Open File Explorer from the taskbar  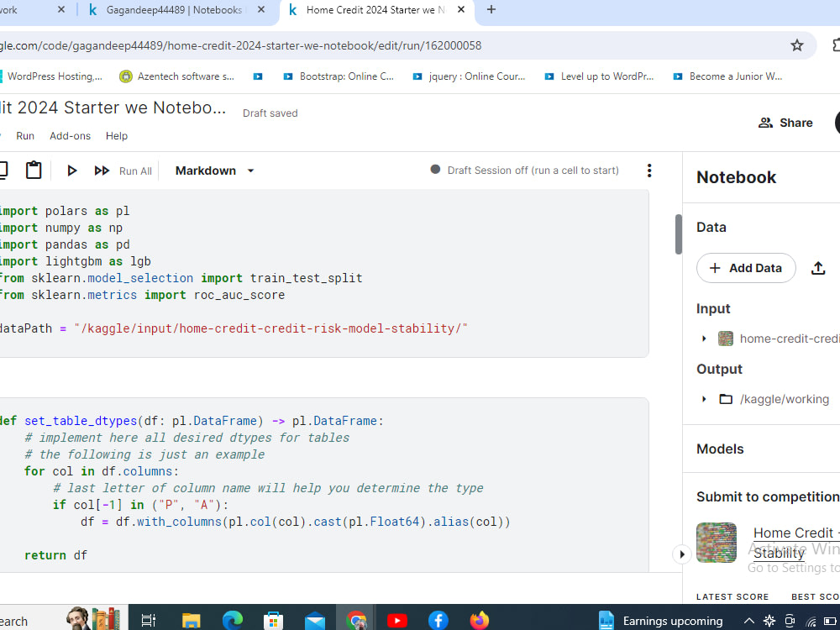tap(191, 620)
